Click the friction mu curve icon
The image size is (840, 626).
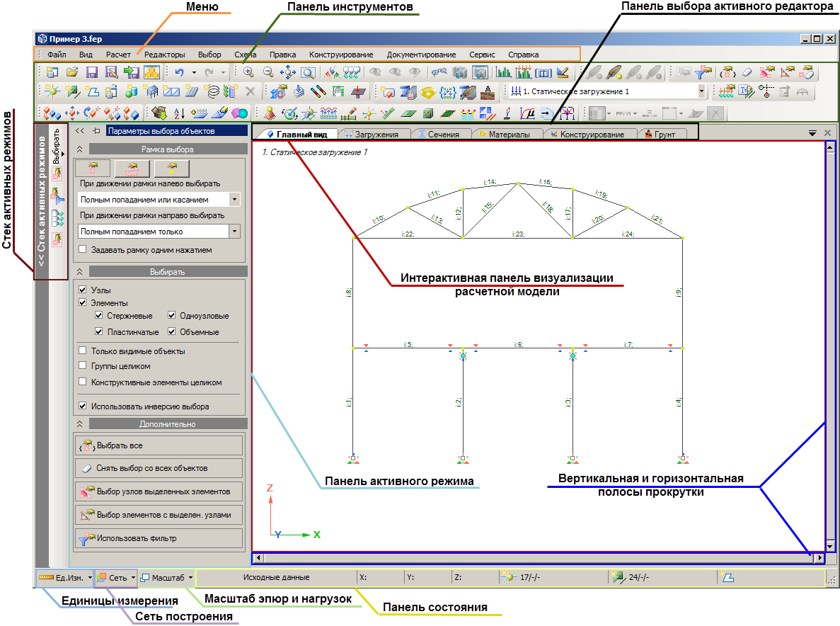coord(528,113)
